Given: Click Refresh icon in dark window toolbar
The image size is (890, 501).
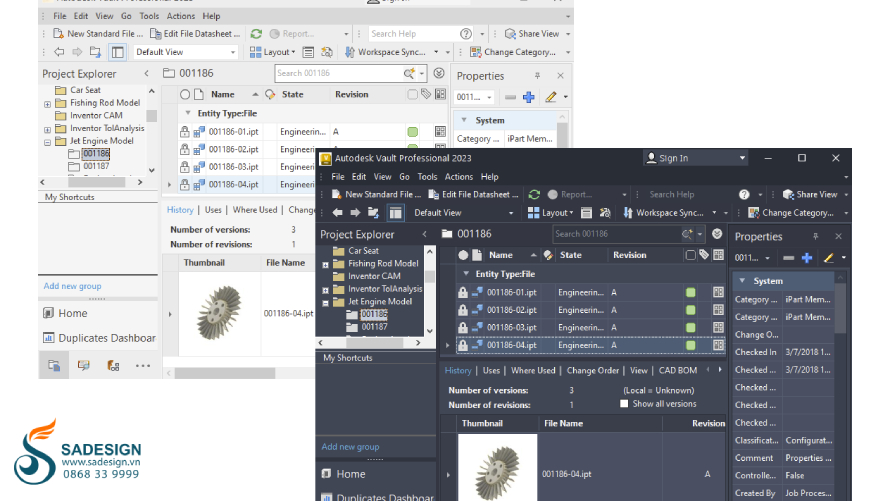Looking at the screenshot, I should tap(534, 195).
